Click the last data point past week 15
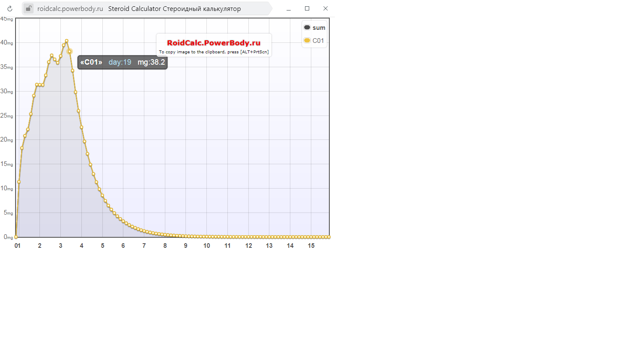 point(329,237)
